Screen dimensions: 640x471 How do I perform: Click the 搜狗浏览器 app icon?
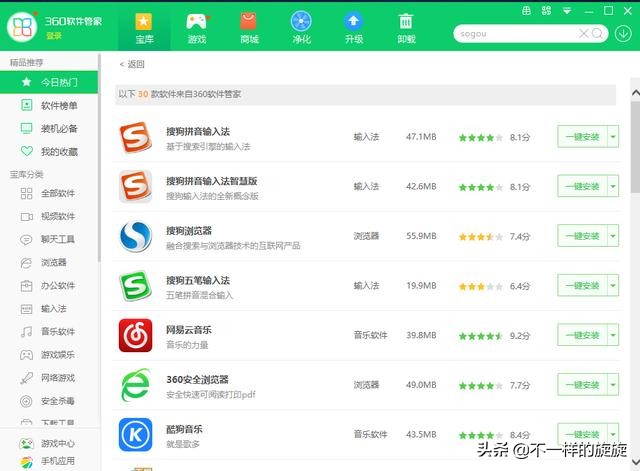pyautogui.click(x=136, y=236)
